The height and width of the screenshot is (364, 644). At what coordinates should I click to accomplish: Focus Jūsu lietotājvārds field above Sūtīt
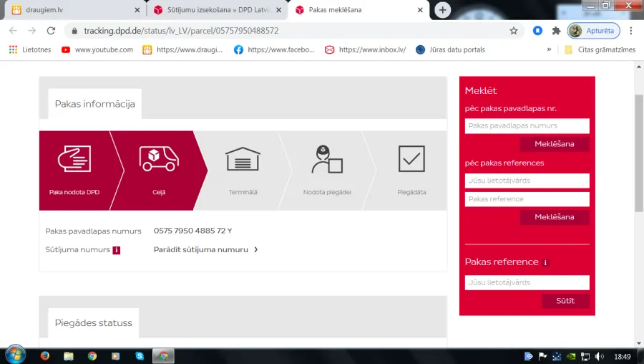[x=527, y=282]
